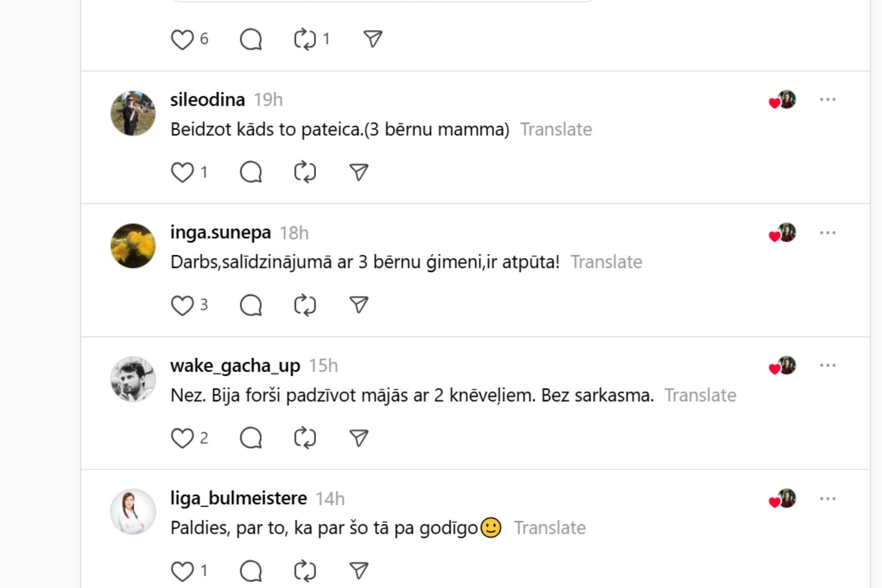Share the top post via send icon
The image size is (882, 588).
373,39
